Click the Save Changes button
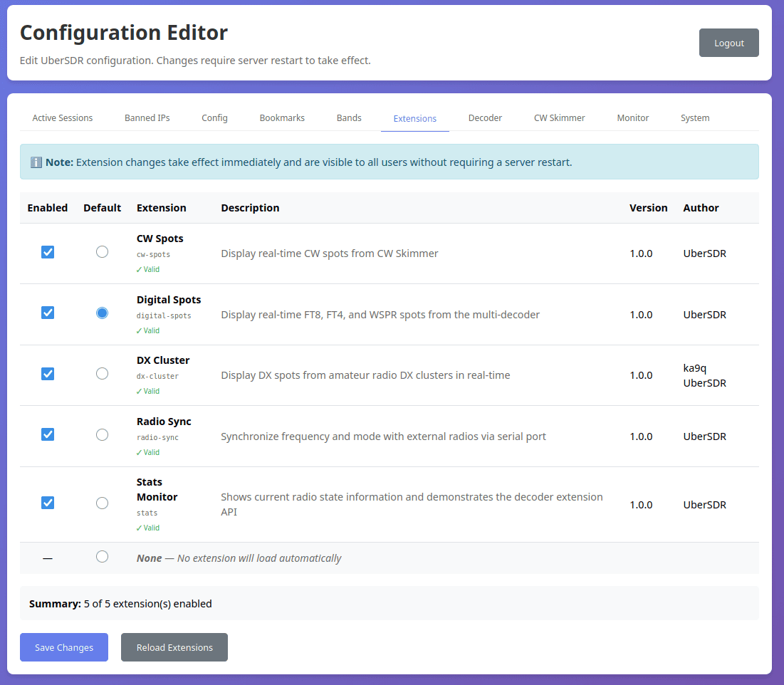784x685 pixels. 63,647
